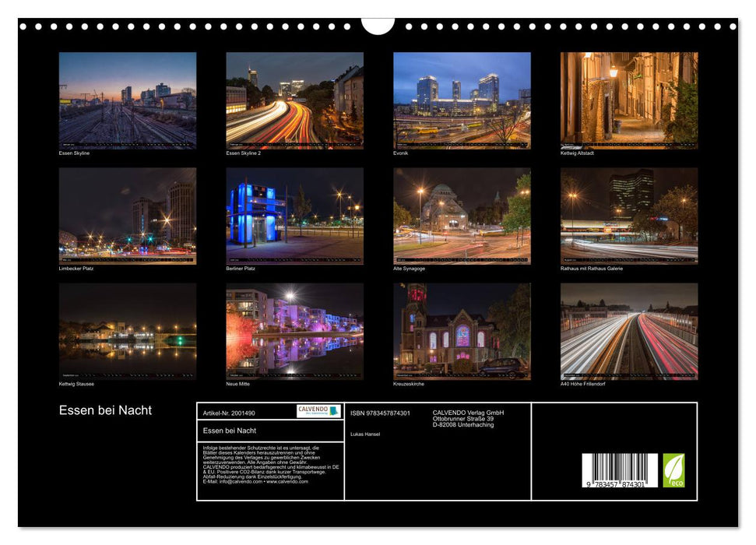
Task: Open the Evonik towers photo
Action: pos(462,100)
